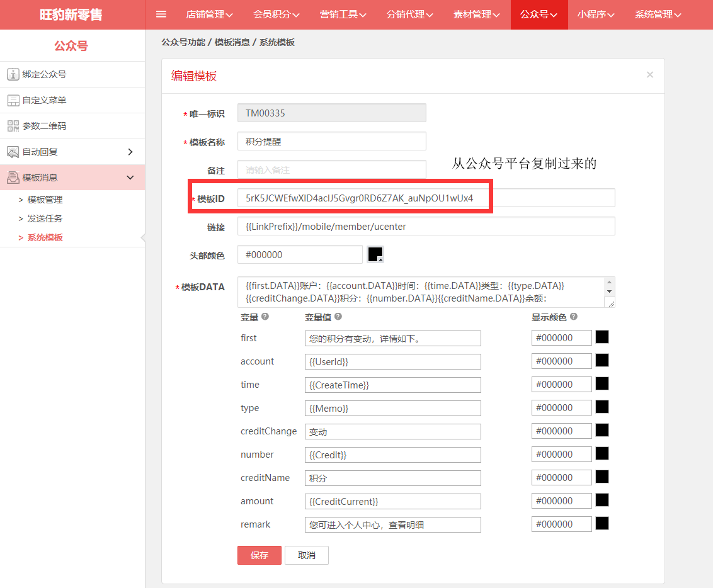The width and height of the screenshot is (713, 588).
Task: Click the help icon next to 显示颜色
Action: click(574, 317)
